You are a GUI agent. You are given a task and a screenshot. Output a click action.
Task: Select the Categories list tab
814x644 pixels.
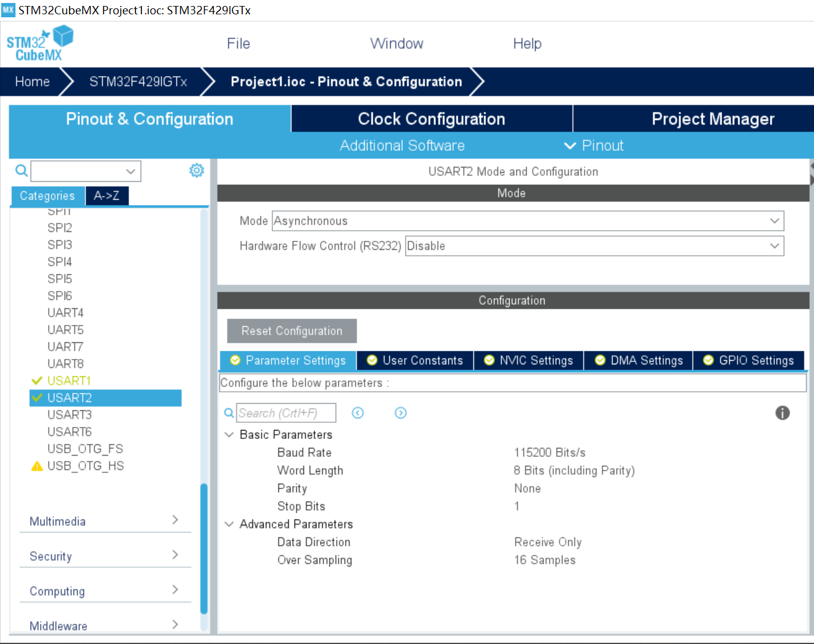pos(48,196)
